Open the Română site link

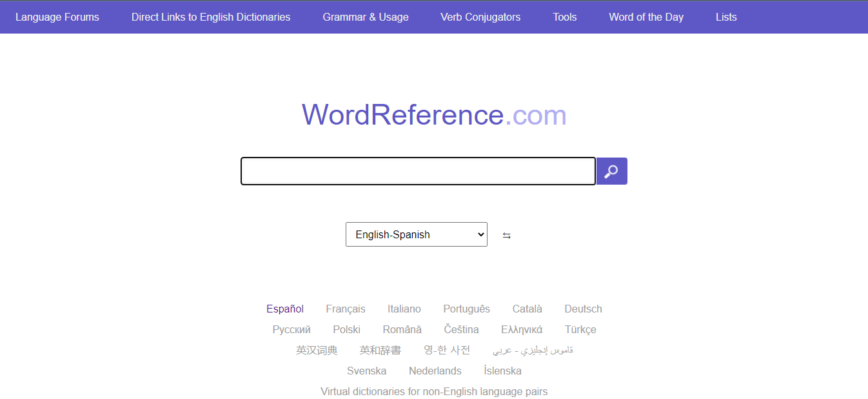click(x=402, y=329)
